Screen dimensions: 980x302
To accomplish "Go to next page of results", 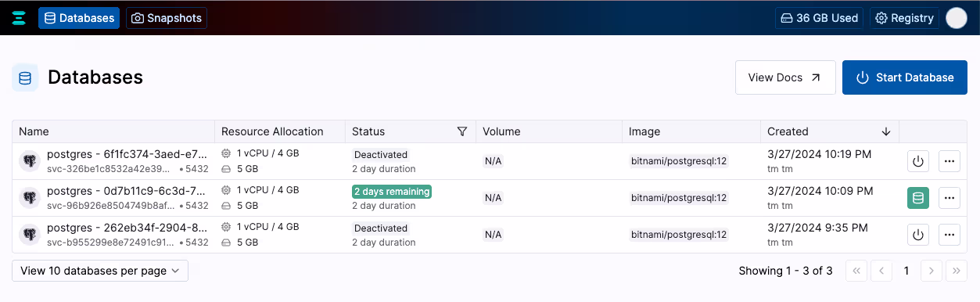I will (x=932, y=271).
